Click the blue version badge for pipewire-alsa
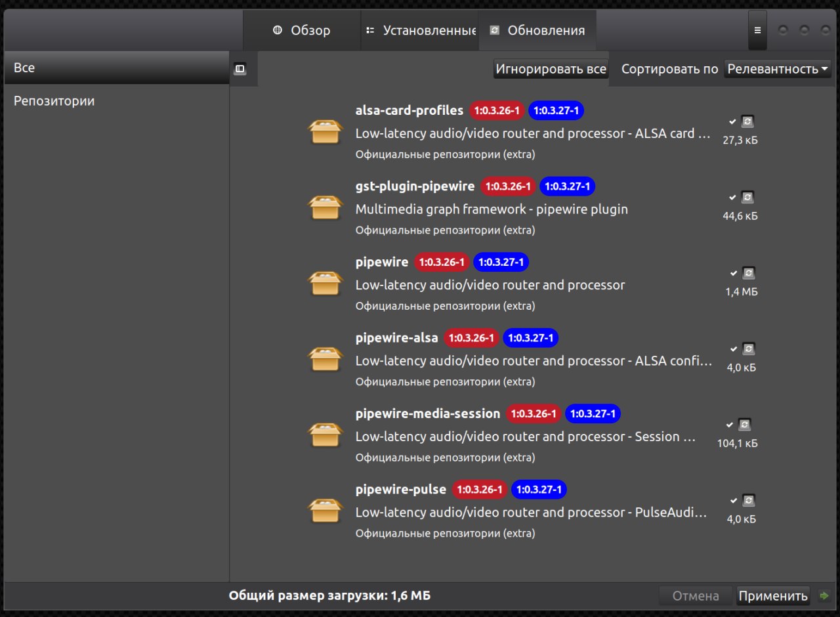The height and width of the screenshot is (617, 840). coord(531,339)
